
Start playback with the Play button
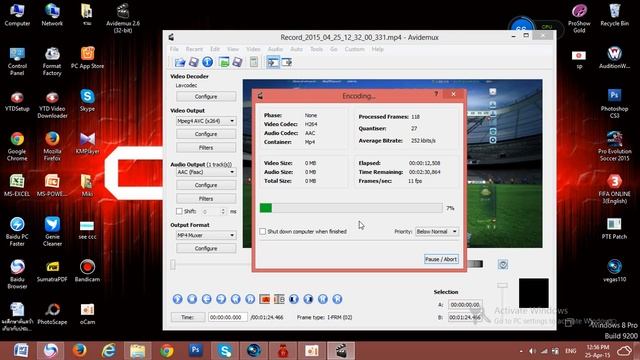[178, 299]
